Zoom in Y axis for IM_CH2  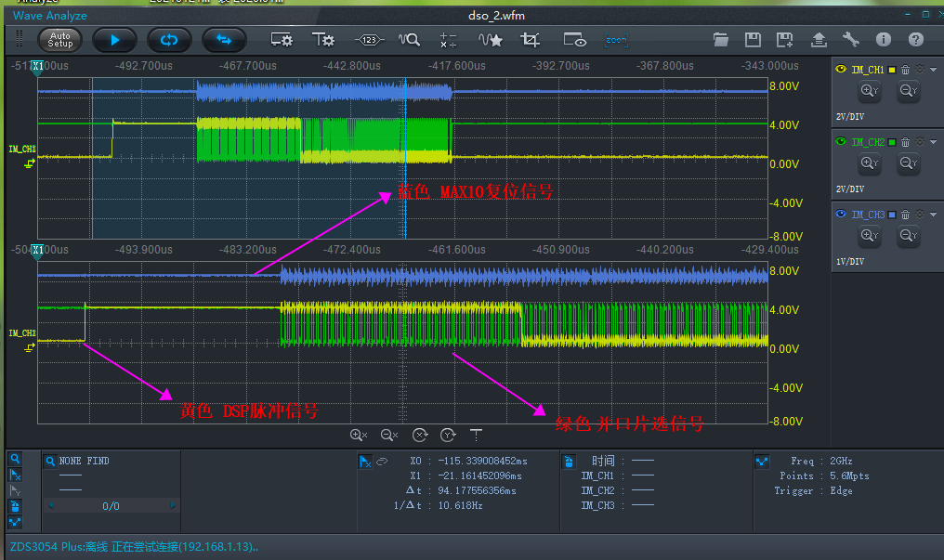[870, 163]
